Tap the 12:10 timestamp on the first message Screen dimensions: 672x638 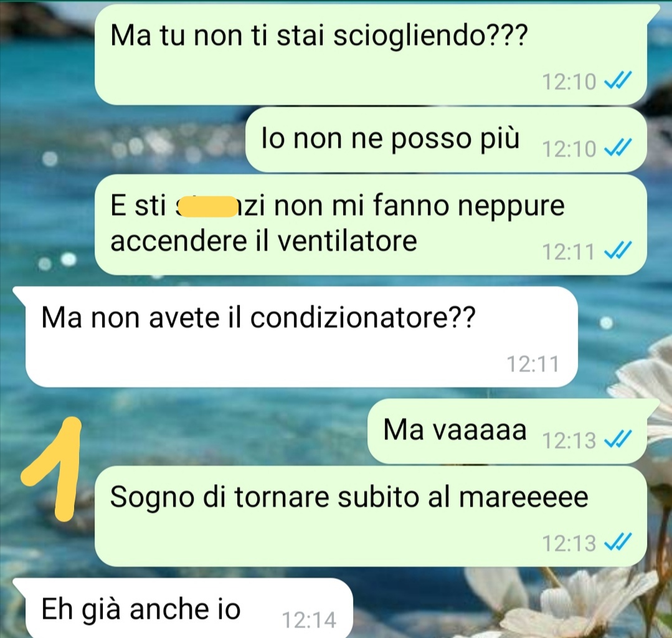pos(569,81)
